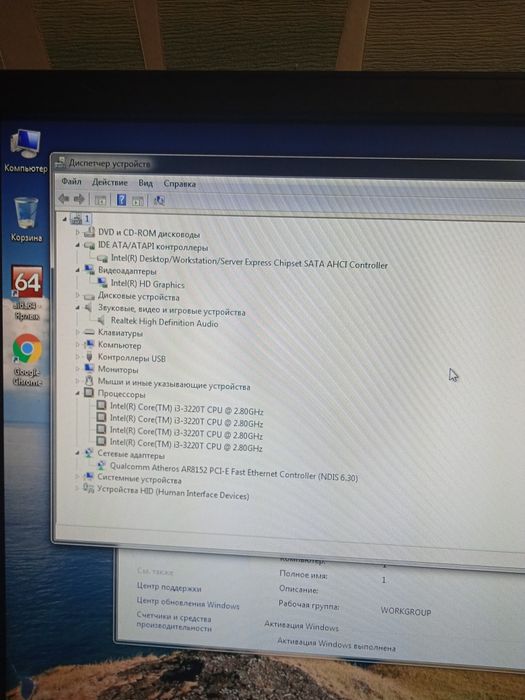
Task: Open Центр обновления Windows link in System window
Action: pos(188,604)
